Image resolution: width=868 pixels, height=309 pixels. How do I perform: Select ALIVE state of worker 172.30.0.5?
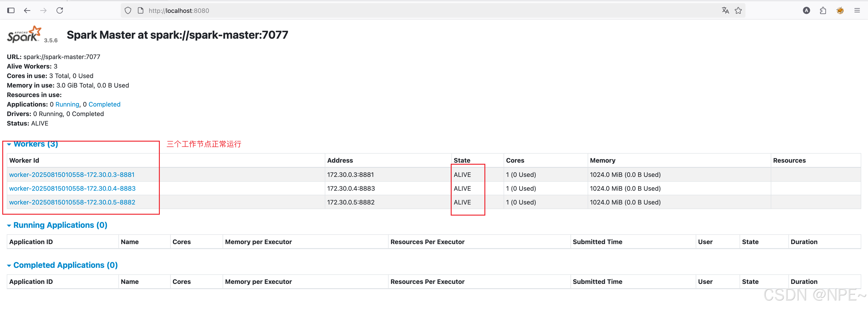pyautogui.click(x=462, y=202)
